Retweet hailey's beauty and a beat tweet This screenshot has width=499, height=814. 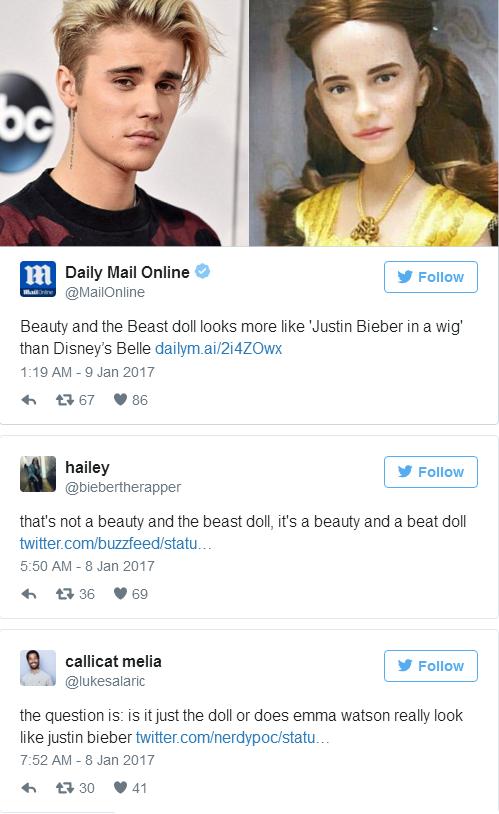pos(64,593)
